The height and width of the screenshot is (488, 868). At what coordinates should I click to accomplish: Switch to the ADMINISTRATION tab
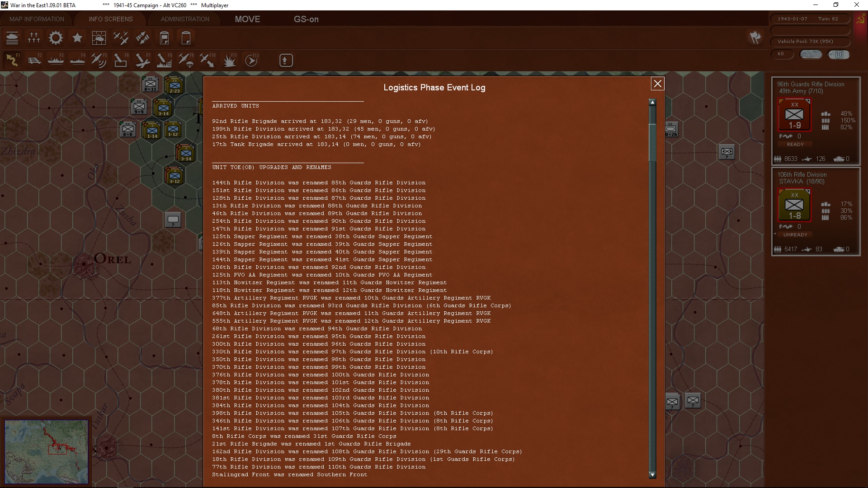(185, 19)
